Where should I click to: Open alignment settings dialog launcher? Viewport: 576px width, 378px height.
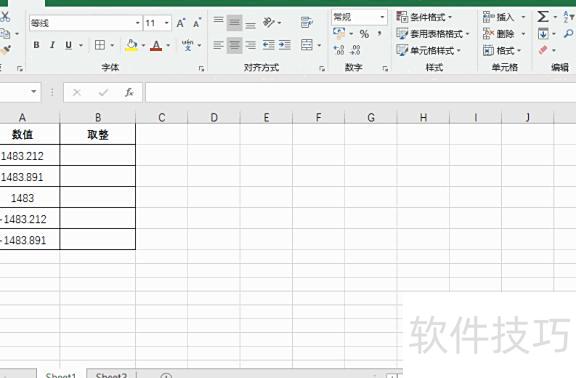[x=322, y=68]
